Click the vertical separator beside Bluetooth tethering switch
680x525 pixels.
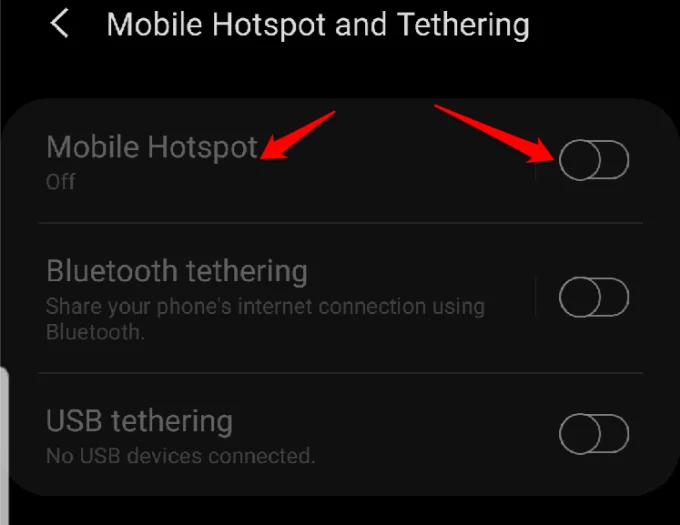coord(536,297)
